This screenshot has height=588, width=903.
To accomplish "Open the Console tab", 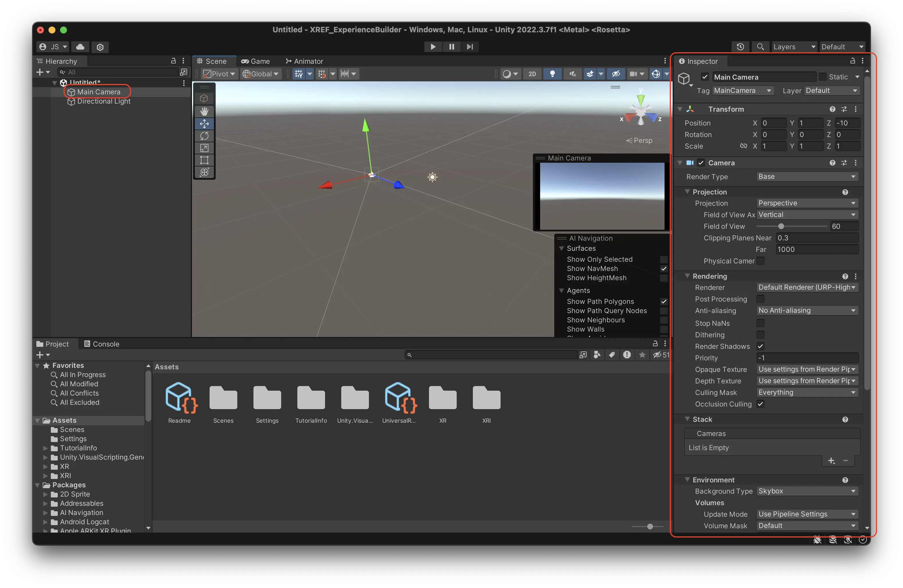I will tap(102, 344).
